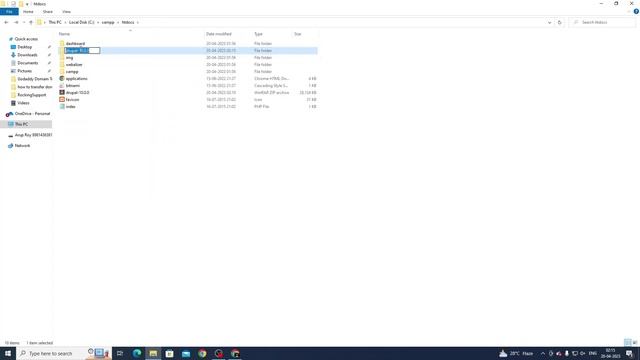Open OneDrive - Personal in sidebar
640x360 pixels.
32,114
